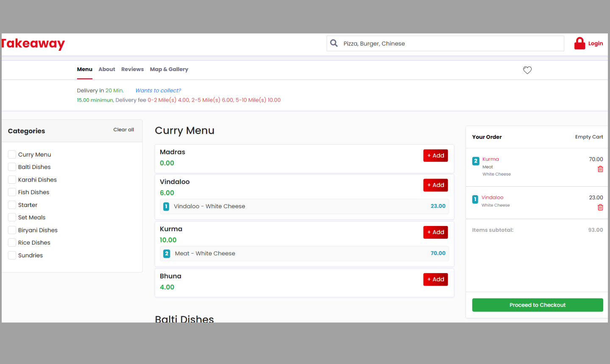Click the red lock login icon

[579, 43]
